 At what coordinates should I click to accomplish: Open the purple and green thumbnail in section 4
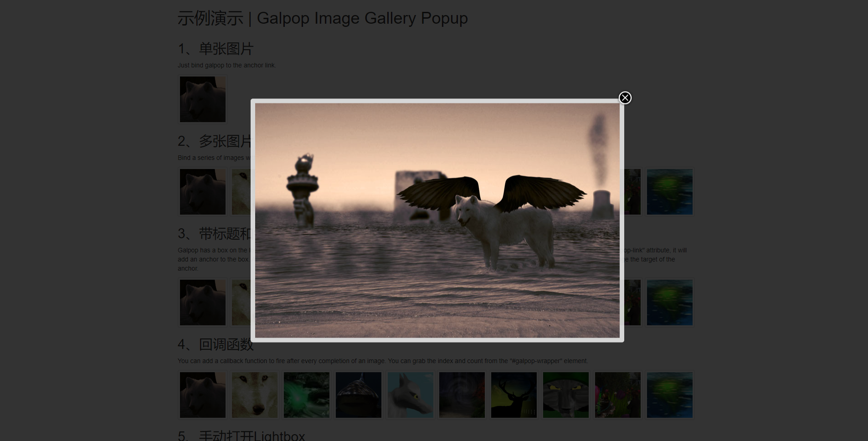(618, 395)
